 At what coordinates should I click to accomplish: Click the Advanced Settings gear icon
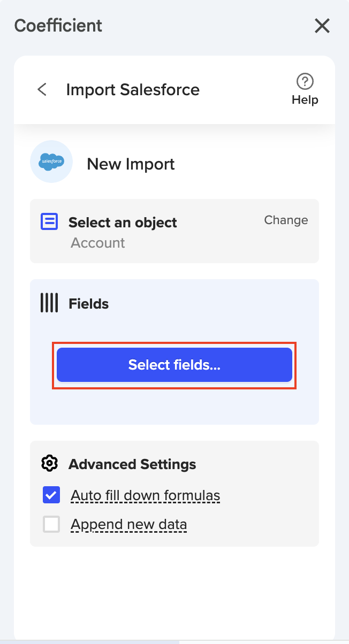point(49,463)
